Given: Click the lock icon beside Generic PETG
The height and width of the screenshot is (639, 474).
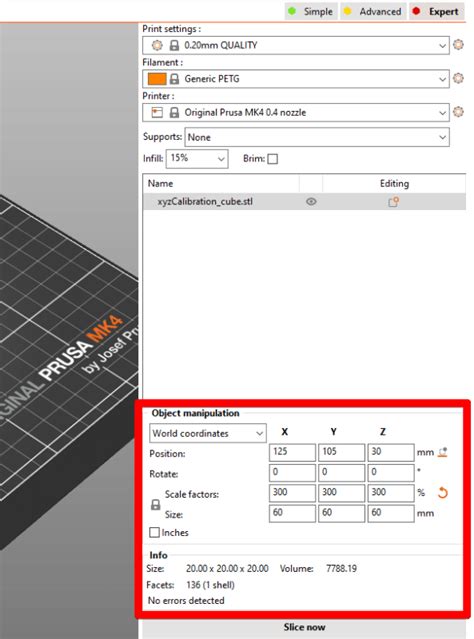Looking at the screenshot, I should pyautogui.click(x=174, y=79).
